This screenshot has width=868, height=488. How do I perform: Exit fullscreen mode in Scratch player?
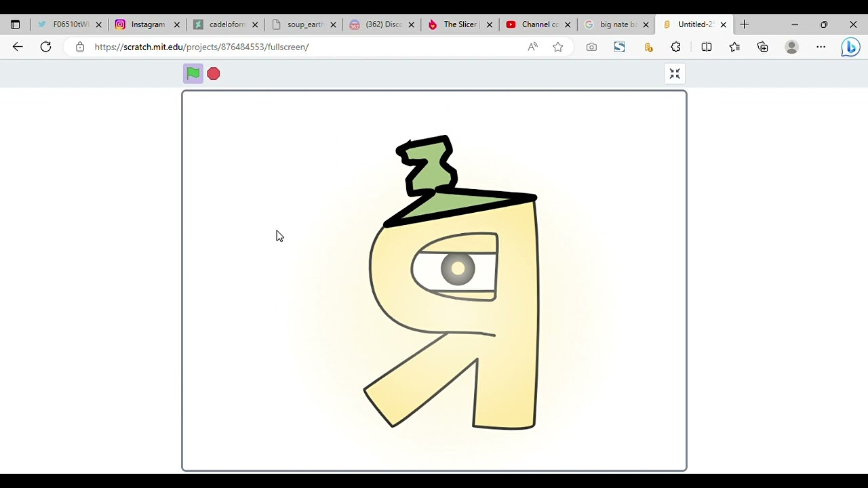coord(675,74)
